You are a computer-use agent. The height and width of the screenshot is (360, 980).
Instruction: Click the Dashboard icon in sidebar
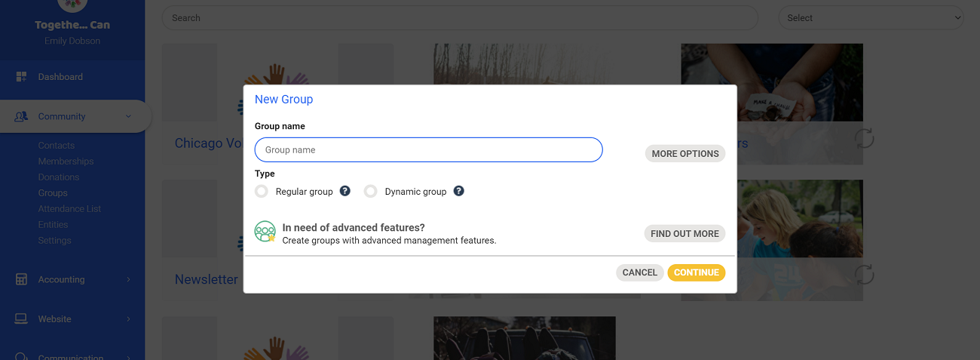pos(21,77)
